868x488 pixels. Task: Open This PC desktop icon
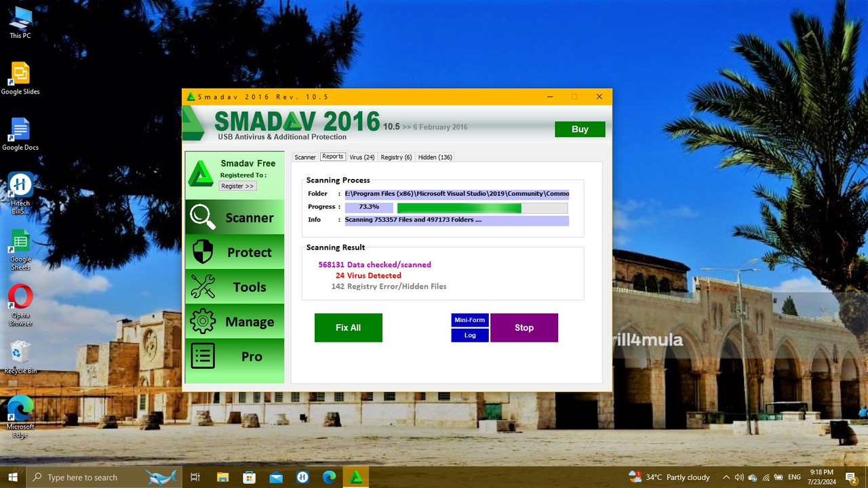point(20,22)
